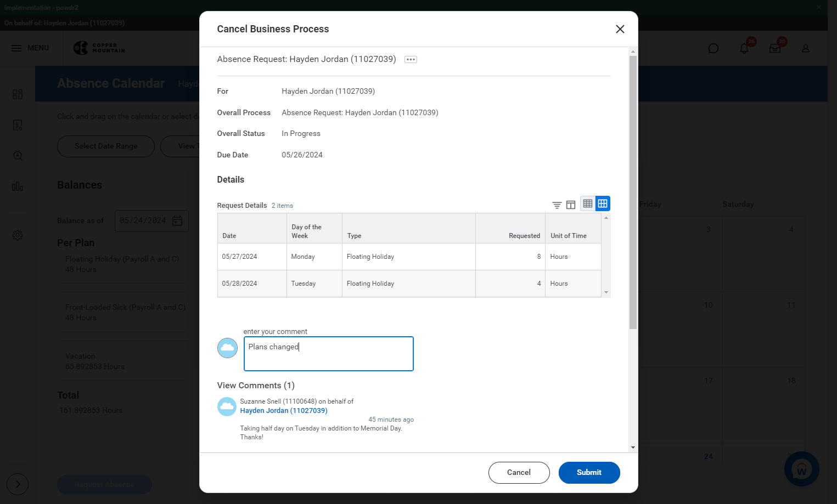Click the Balance as of date field
Viewport: 837px width, 504px height.
point(151,221)
